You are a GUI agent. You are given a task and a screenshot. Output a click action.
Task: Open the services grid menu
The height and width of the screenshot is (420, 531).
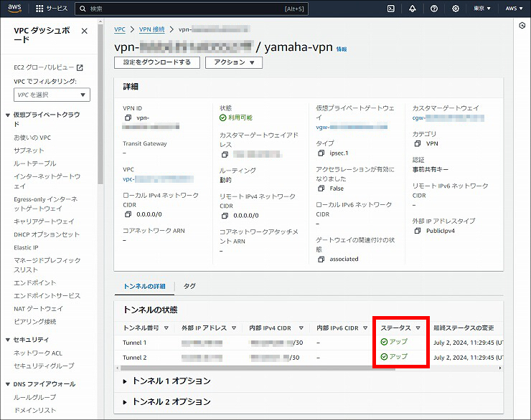(52, 9)
